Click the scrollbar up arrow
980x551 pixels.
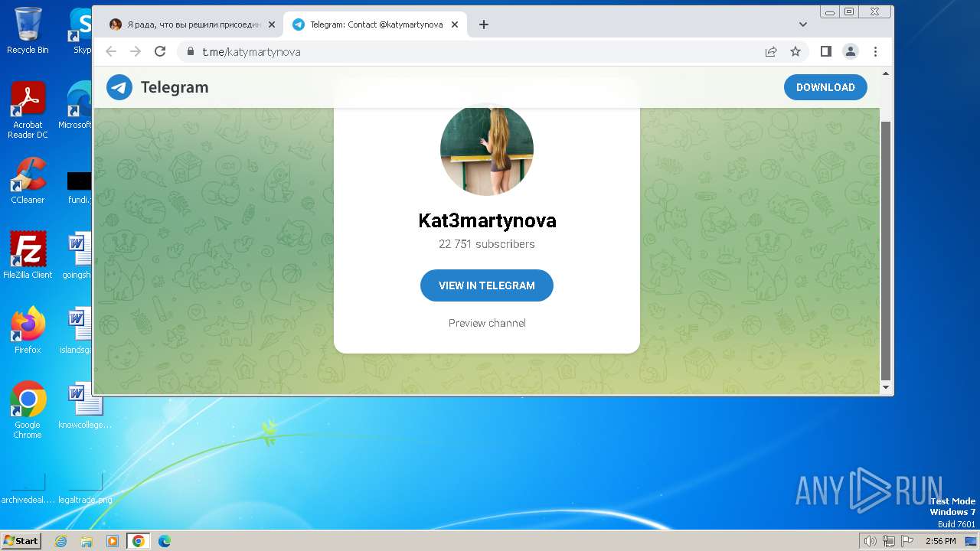[886, 73]
